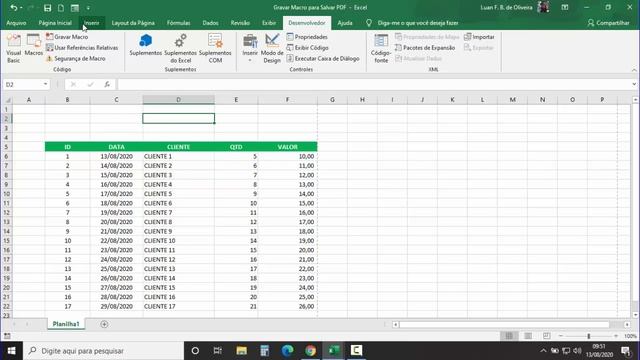Select the Planilha1 sheet tab
This screenshot has width=640, height=360.
pyautogui.click(x=66, y=324)
